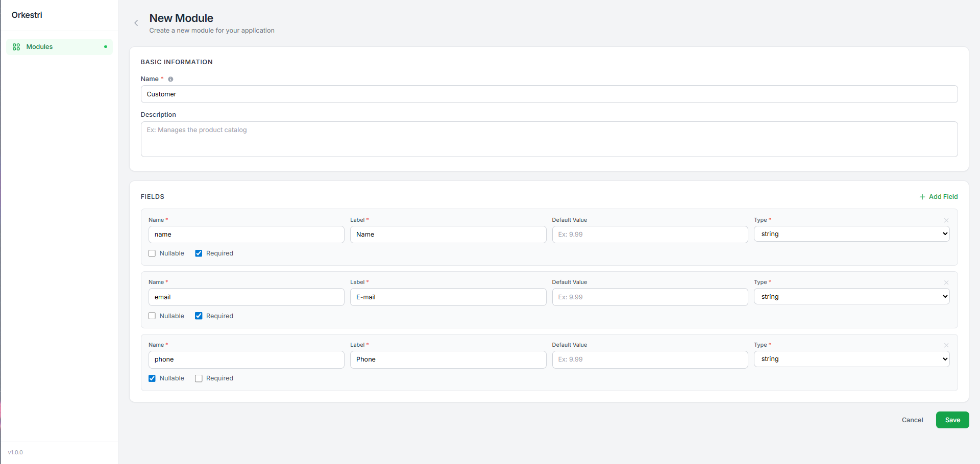Image resolution: width=980 pixels, height=464 pixels.
Task: Click the green status dot beside Modules
Action: click(105, 46)
